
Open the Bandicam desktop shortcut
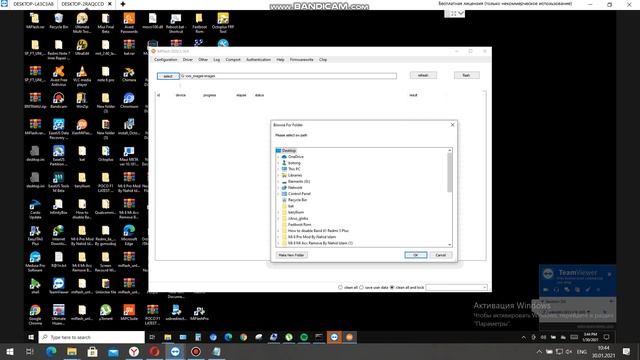(58, 100)
